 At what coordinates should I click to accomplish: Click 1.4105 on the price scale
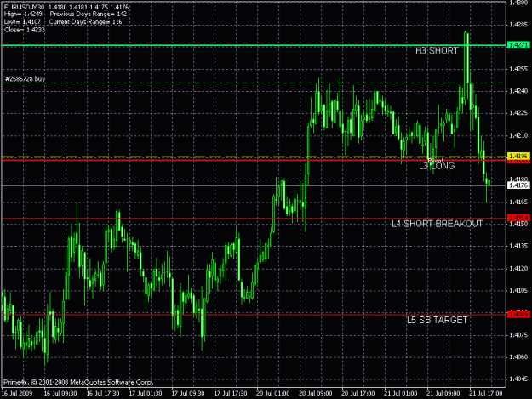(x=518, y=290)
